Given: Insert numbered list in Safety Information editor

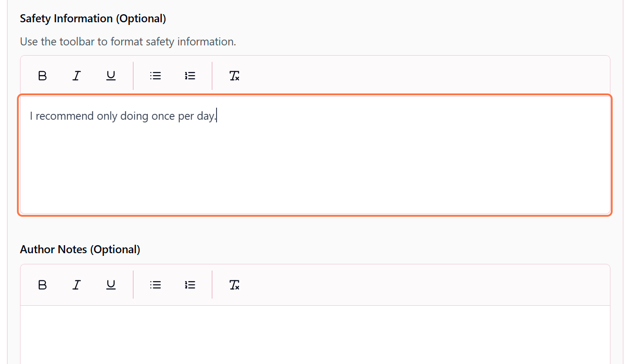Looking at the screenshot, I should (x=190, y=76).
